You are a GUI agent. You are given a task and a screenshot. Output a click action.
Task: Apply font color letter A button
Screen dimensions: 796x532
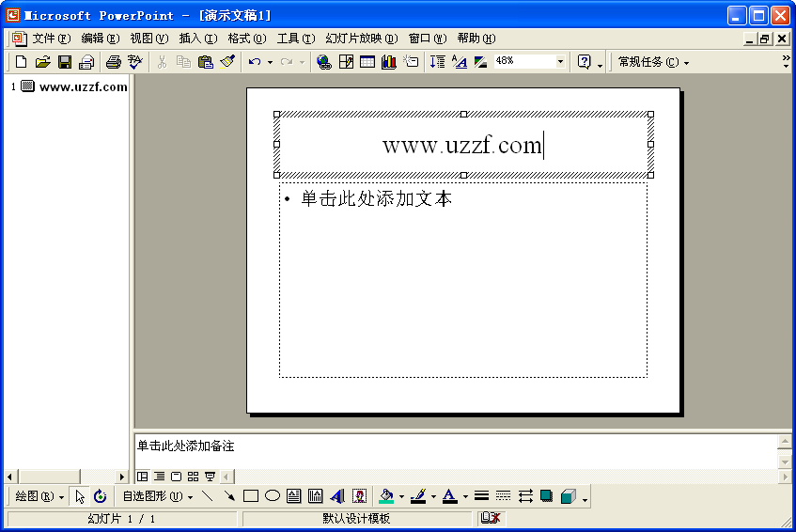click(450, 496)
